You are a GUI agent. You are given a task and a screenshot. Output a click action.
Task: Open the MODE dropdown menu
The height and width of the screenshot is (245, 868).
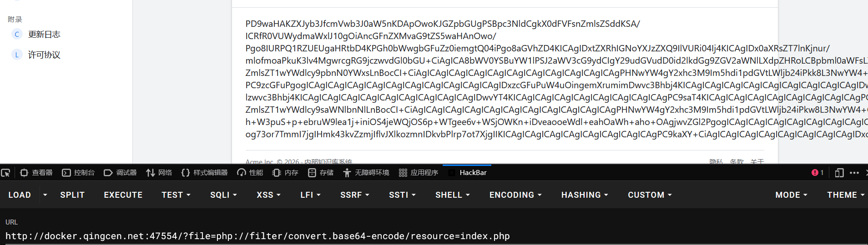[x=791, y=195]
